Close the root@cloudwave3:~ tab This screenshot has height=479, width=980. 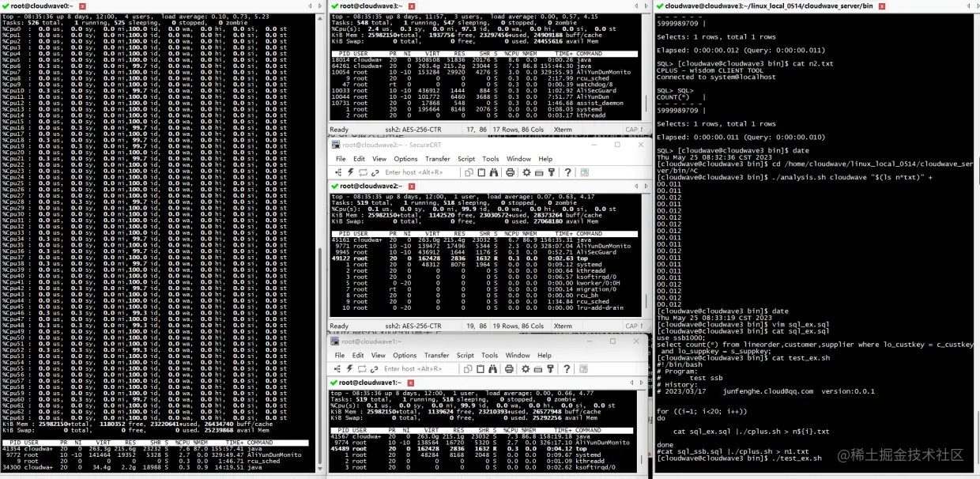(x=412, y=6)
